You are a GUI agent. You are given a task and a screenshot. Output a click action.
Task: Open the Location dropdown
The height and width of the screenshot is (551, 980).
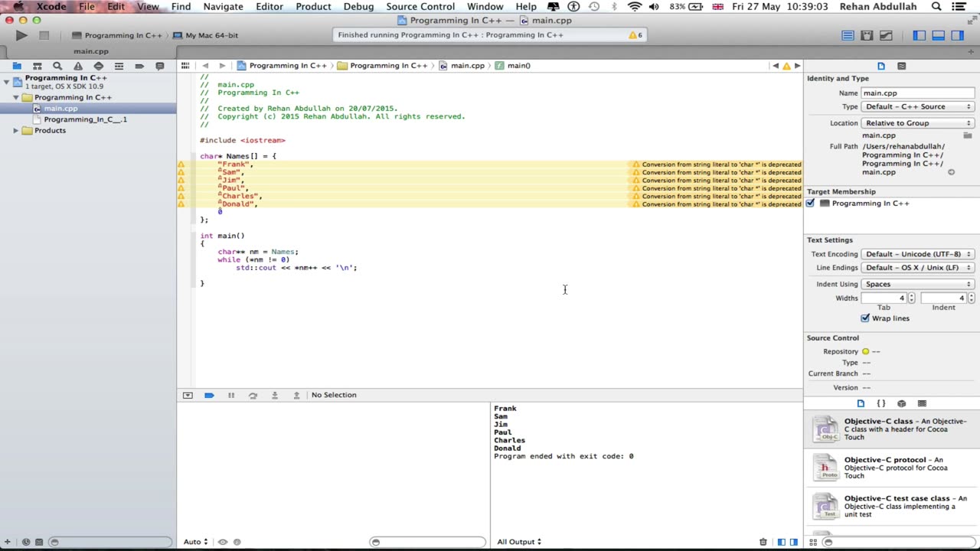(x=917, y=123)
